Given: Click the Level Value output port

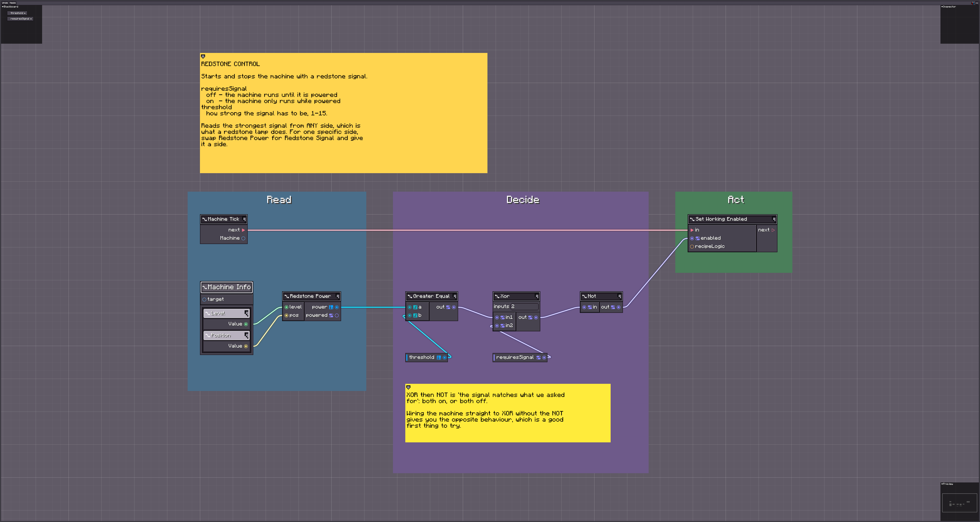Looking at the screenshot, I should pos(246,324).
